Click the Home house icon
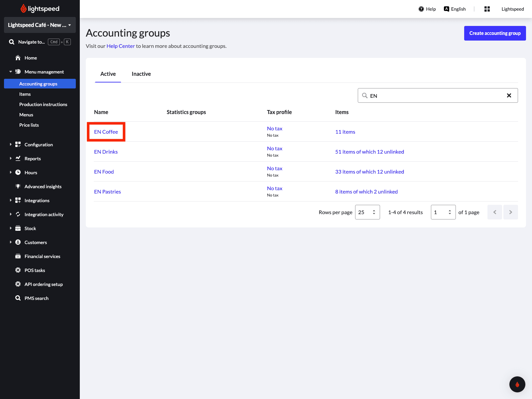The image size is (532, 399). [18, 58]
